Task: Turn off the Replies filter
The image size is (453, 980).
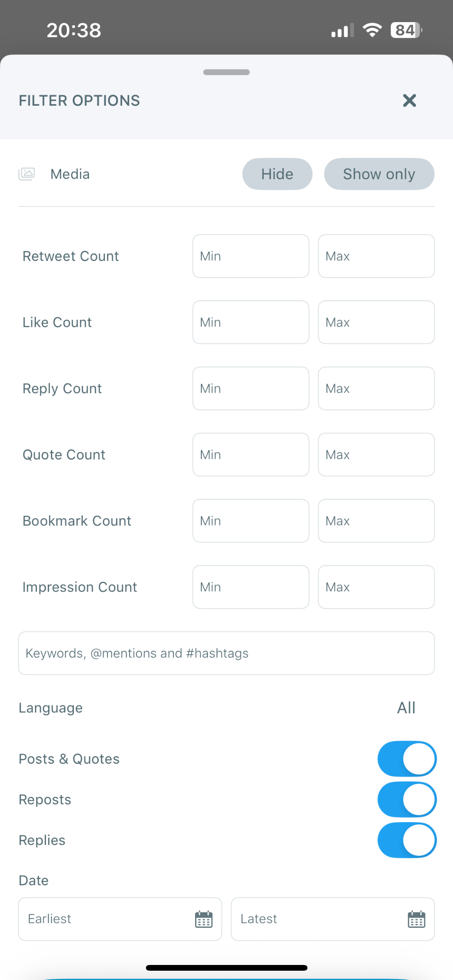Action: [x=407, y=840]
